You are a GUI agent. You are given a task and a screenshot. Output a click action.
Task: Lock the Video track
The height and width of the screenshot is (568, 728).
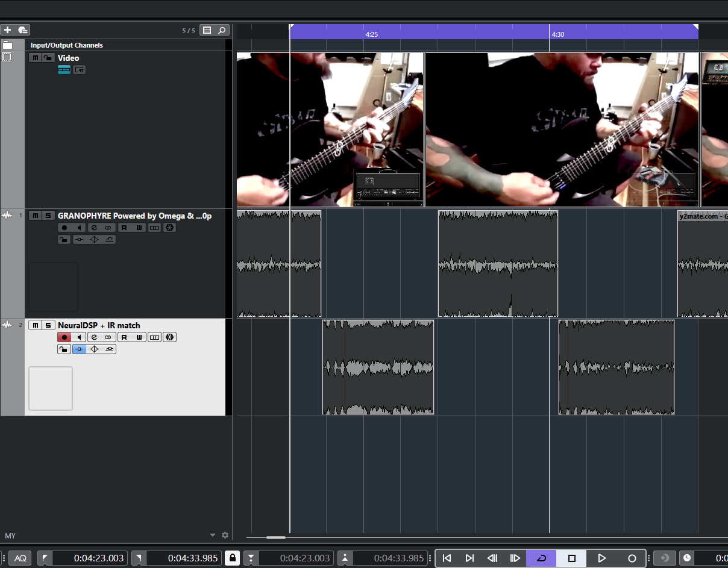click(47, 58)
